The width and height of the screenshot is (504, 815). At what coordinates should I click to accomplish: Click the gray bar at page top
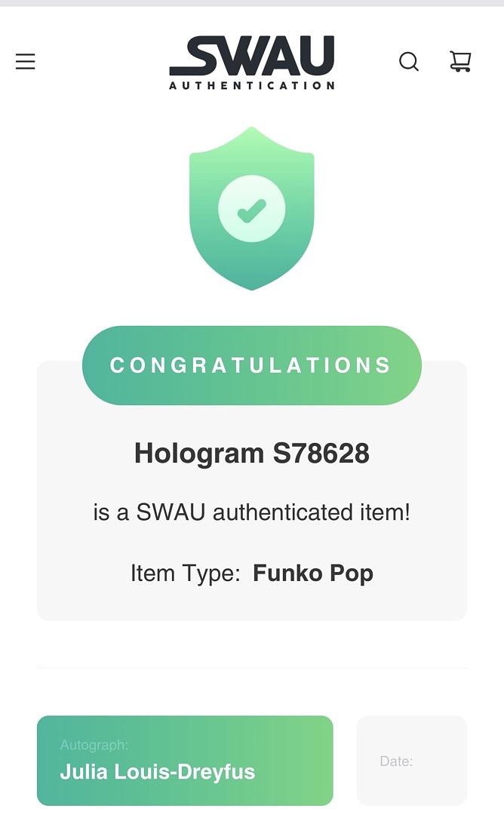click(x=252, y=3)
